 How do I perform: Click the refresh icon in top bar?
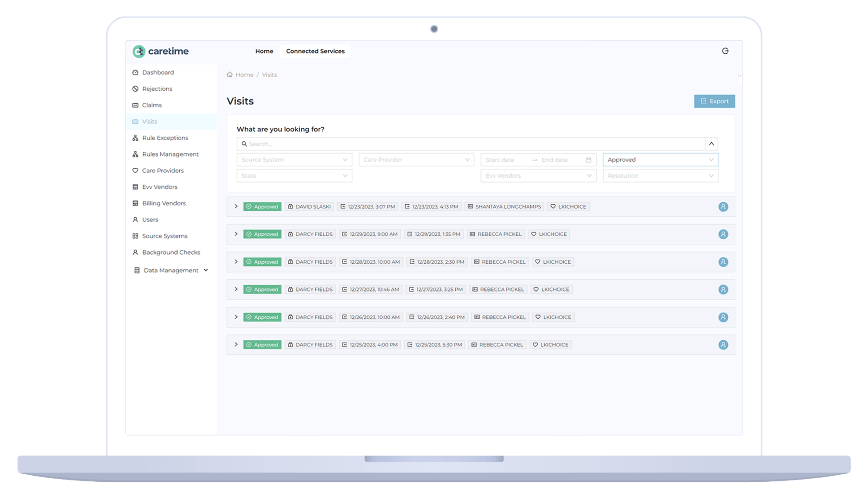pos(725,51)
